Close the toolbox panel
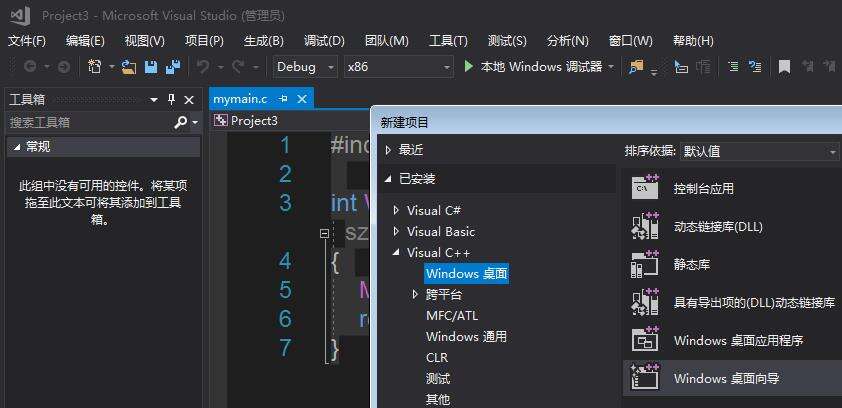 point(189,100)
